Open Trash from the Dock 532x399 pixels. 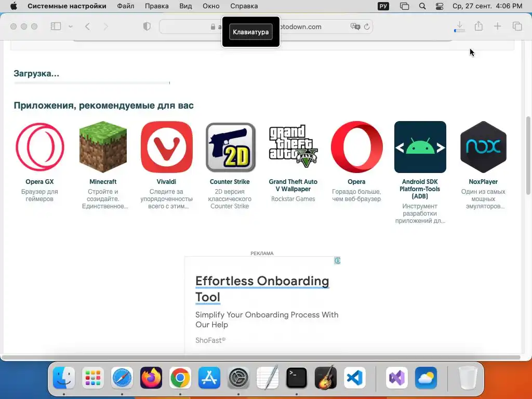point(468,378)
